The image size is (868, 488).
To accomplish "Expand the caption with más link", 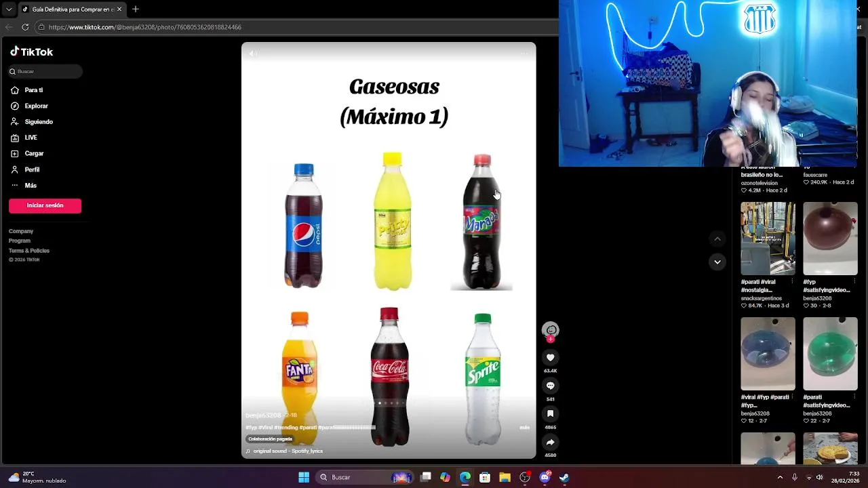I will pos(524,428).
